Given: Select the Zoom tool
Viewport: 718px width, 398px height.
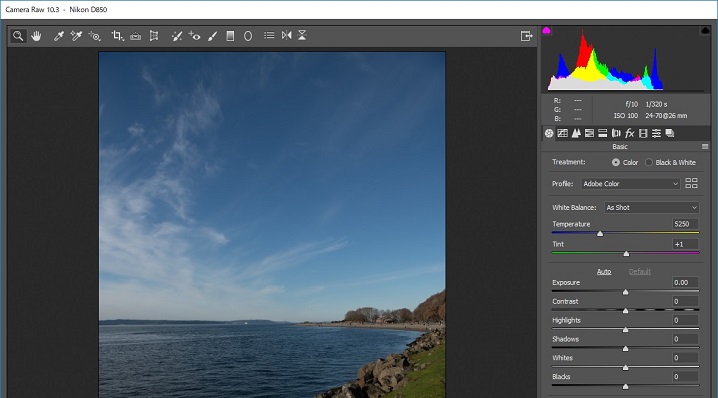Looking at the screenshot, I should (18, 36).
